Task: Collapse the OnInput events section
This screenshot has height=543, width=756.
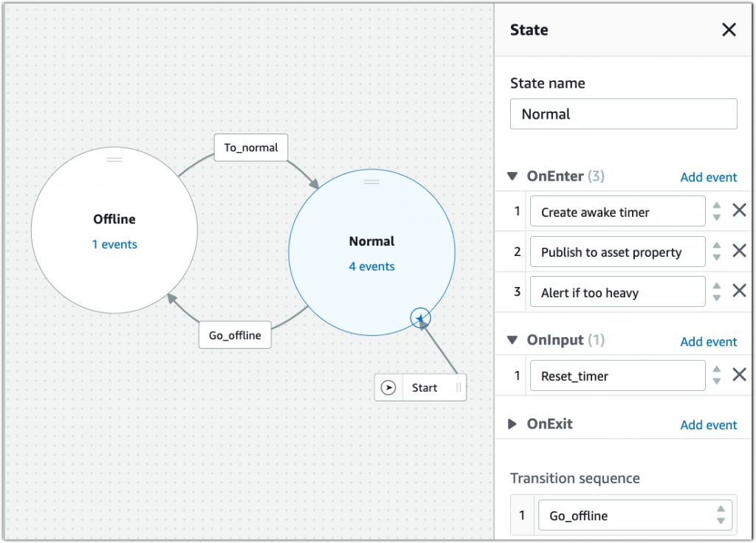Action: click(x=512, y=341)
